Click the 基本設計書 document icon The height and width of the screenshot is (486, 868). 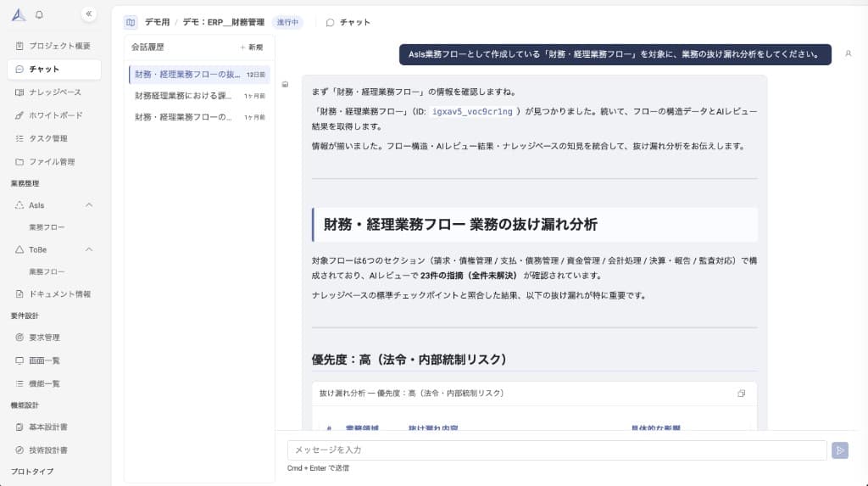click(19, 427)
